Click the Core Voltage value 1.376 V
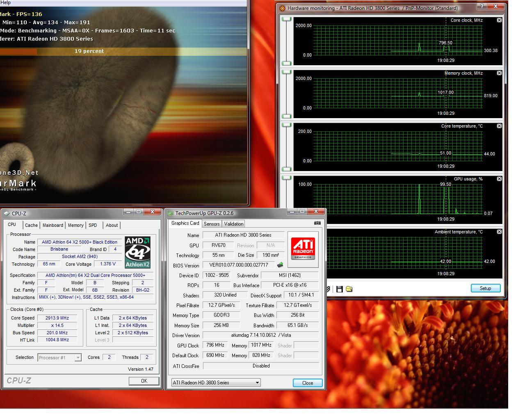 [108, 264]
